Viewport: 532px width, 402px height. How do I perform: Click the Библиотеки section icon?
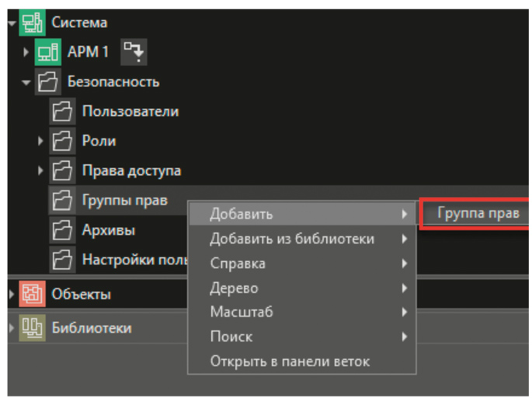pyautogui.click(x=30, y=328)
